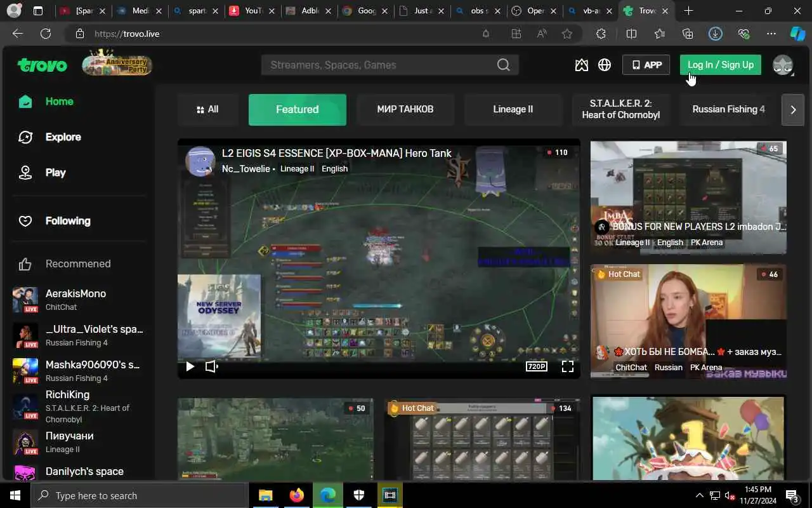Open Nc_Towelie streamer avatar
812x508 pixels.
click(x=200, y=161)
